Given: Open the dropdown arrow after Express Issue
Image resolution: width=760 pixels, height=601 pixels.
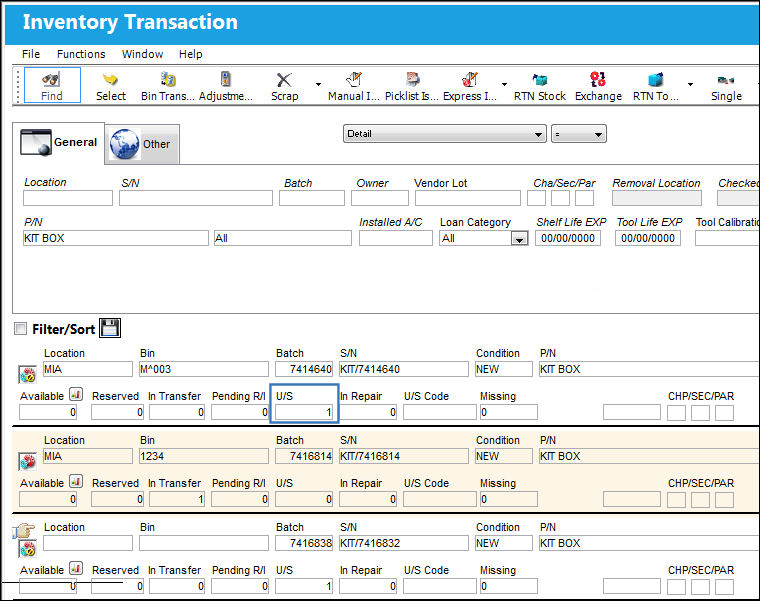Looking at the screenshot, I should pyautogui.click(x=504, y=84).
